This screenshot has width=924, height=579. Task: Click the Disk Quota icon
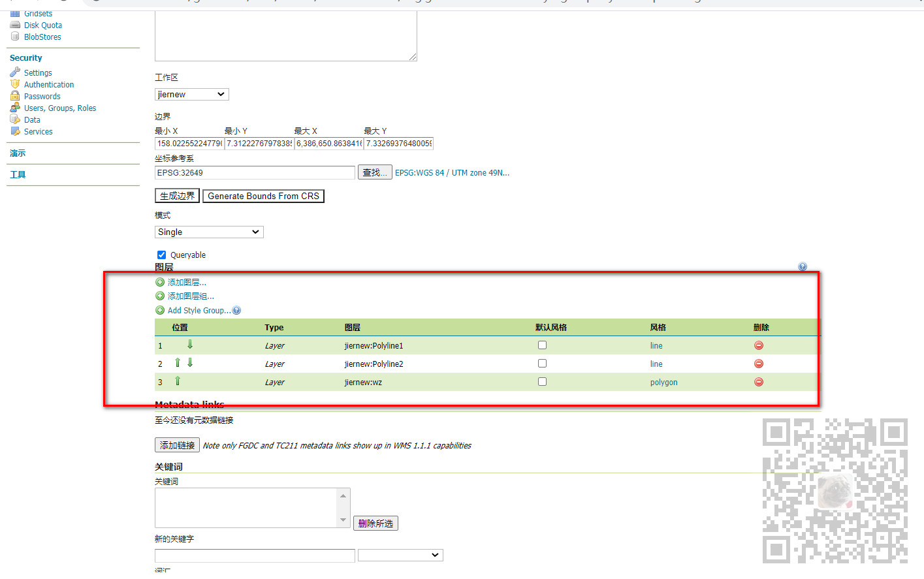[15, 25]
